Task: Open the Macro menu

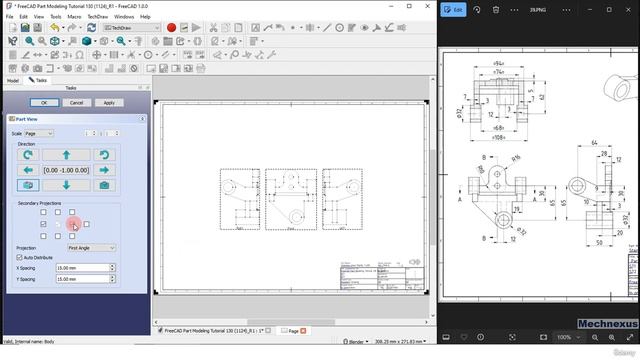Action: [x=74, y=17]
